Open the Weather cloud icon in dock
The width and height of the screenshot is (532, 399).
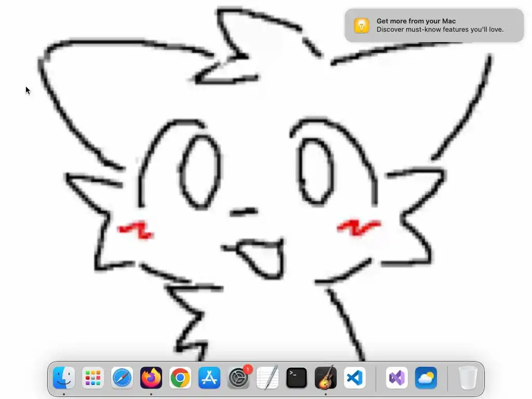click(426, 378)
